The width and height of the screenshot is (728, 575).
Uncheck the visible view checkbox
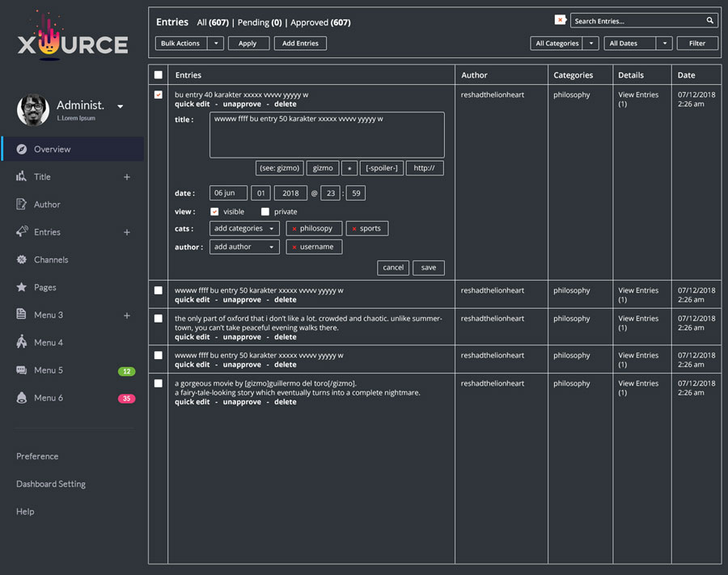[214, 212]
